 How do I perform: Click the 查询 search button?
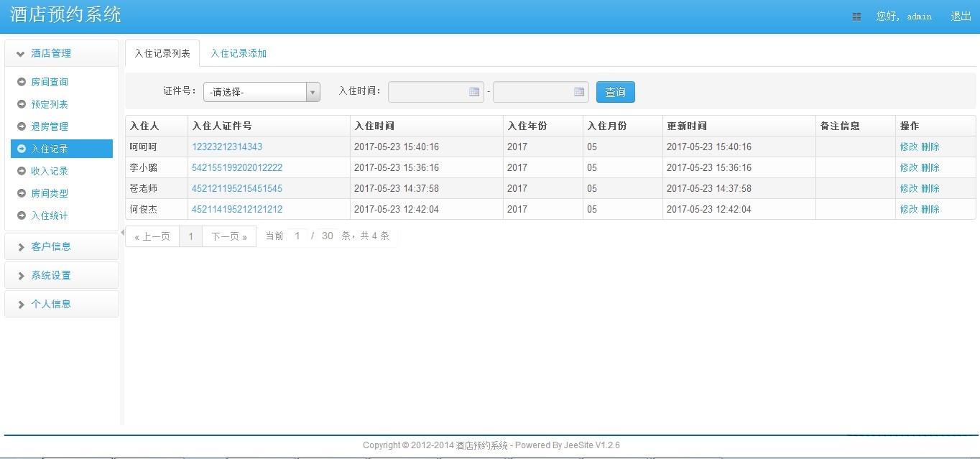(x=616, y=92)
